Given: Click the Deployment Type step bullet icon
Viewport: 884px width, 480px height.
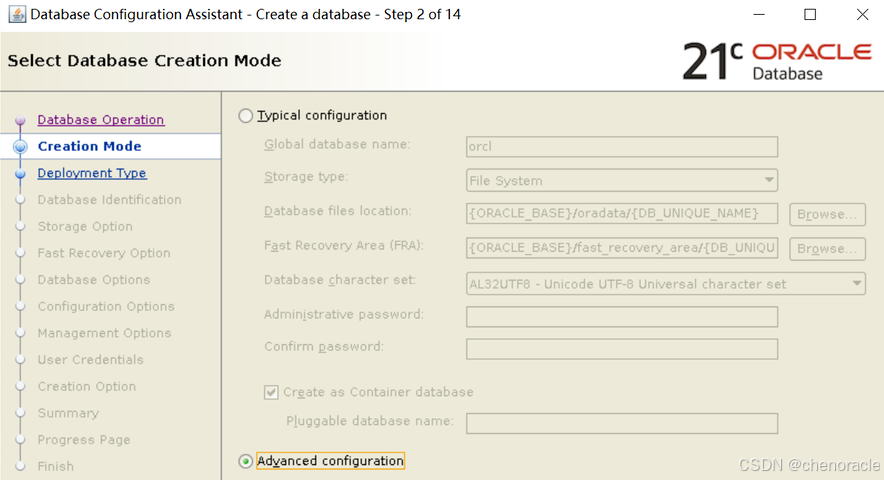Looking at the screenshot, I should tap(19, 174).
